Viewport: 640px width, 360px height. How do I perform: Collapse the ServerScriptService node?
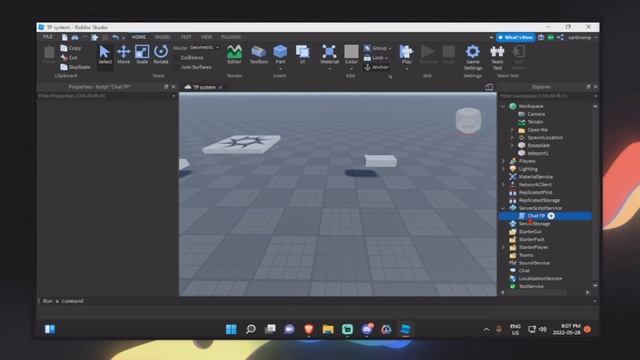[x=503, y=208]
